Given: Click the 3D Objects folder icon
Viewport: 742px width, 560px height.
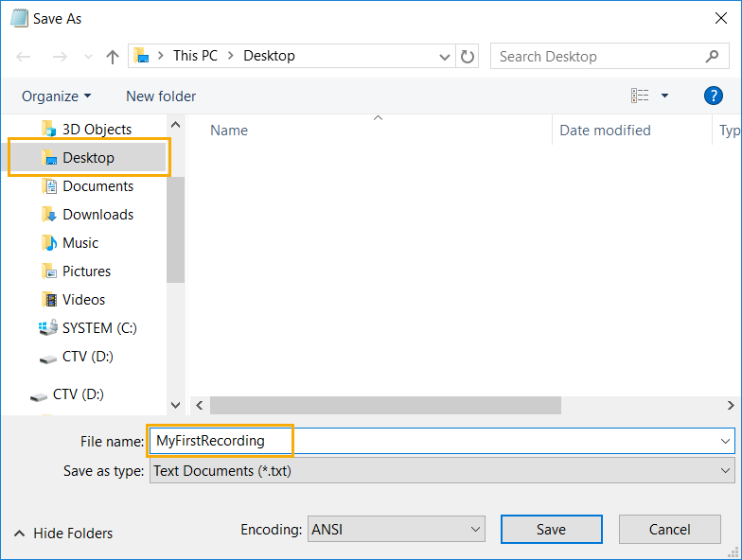Looking at the screenshot, I should coord(49,129).
